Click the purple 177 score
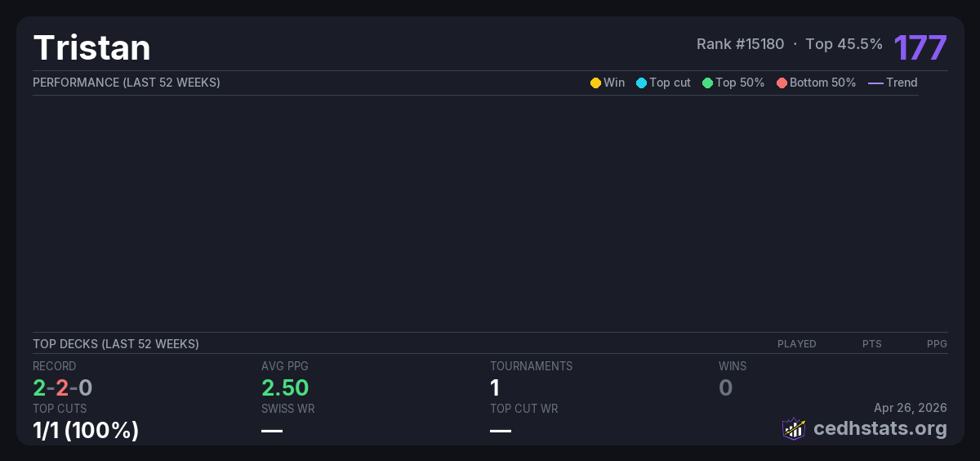The image size is (980, 461). point(920,47)
